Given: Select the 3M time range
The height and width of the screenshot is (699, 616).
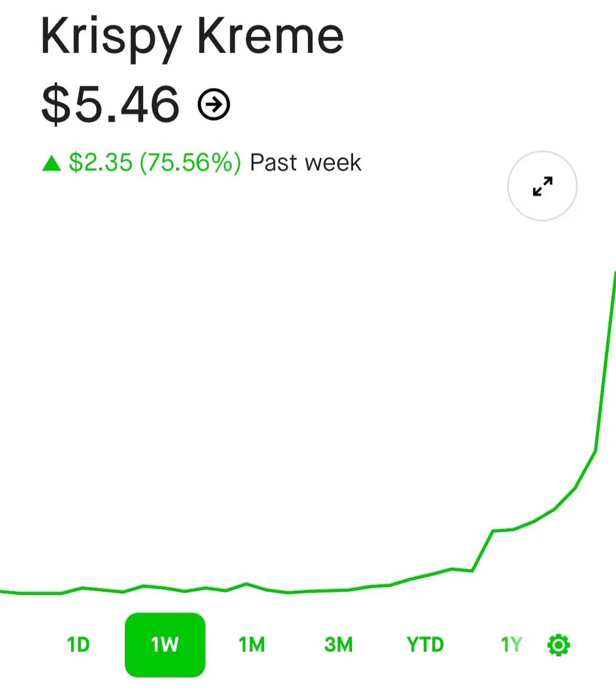Looking at the screenshot, I should 338,645.
